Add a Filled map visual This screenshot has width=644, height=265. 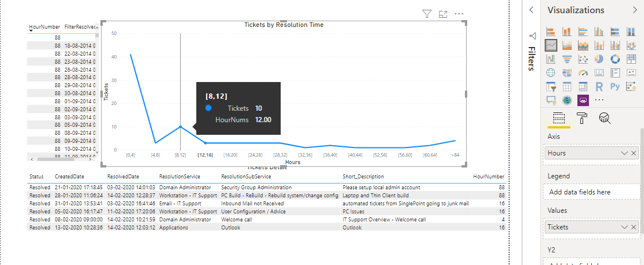(567, 73)
